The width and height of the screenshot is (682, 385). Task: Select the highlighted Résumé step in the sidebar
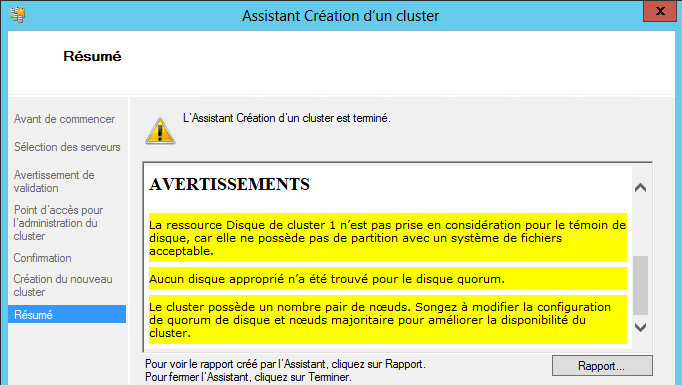pos(67,314)
